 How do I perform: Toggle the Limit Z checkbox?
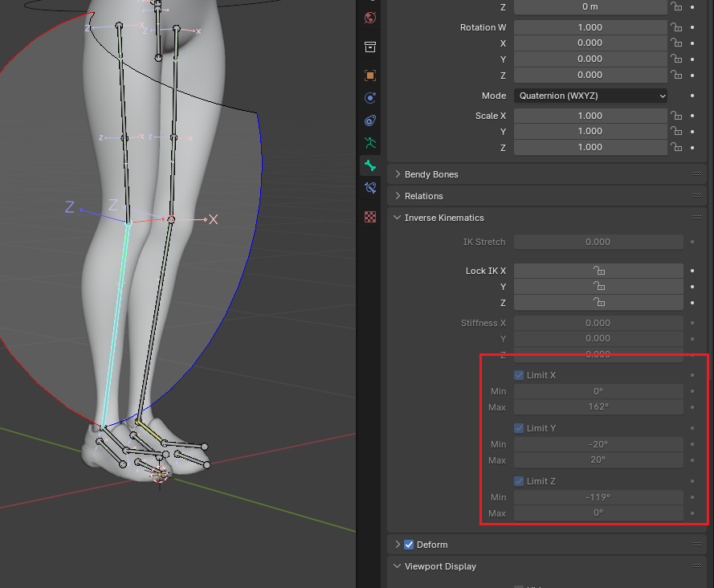click(x=519, y=481)
